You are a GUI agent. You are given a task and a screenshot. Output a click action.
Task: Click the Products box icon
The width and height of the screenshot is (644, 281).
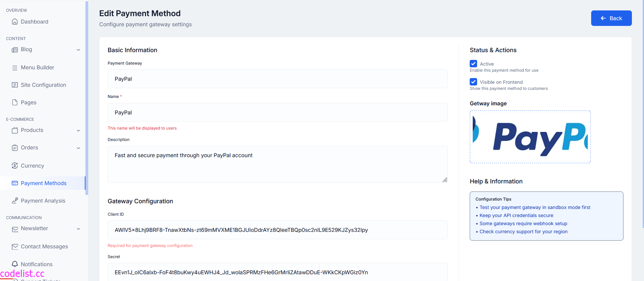(x=15, y=130)
